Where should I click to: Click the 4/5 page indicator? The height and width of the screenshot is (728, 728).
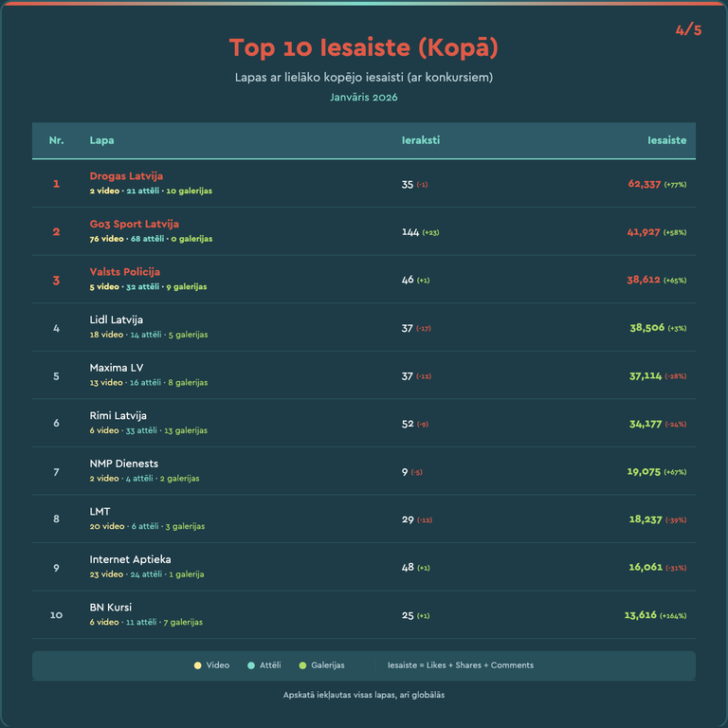click(688, 30)
